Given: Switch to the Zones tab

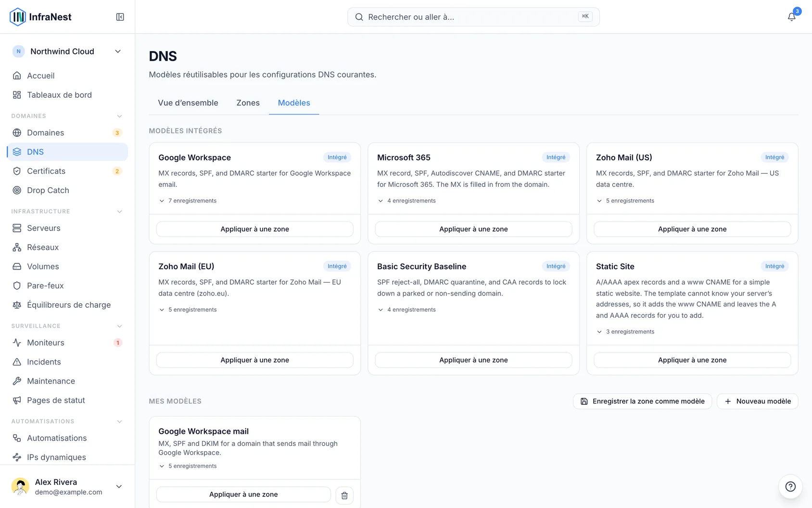Looking at the screenshot, I should point(248,103).
